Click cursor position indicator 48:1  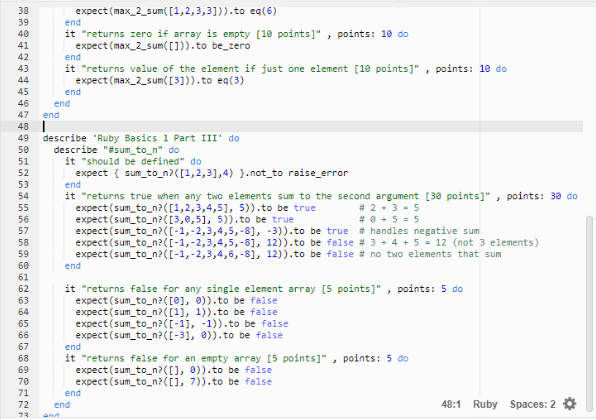pyautogui.click(x=451, y=404)
